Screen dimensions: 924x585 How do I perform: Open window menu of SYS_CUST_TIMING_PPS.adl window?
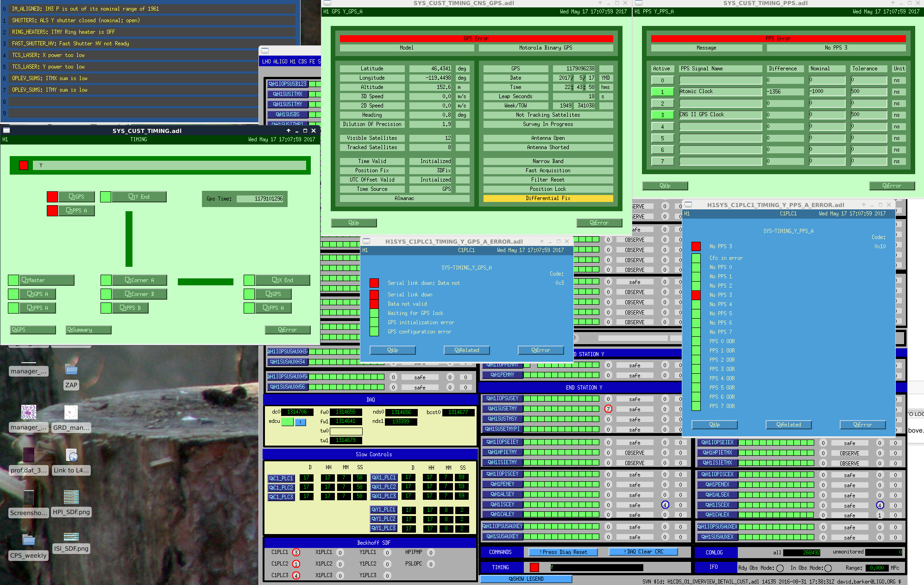point(638,3)
